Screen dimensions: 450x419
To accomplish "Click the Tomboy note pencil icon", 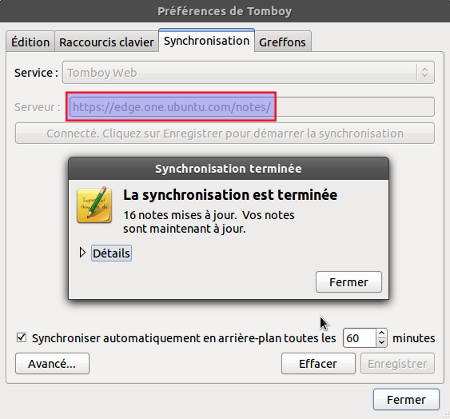I will (94, 204).
